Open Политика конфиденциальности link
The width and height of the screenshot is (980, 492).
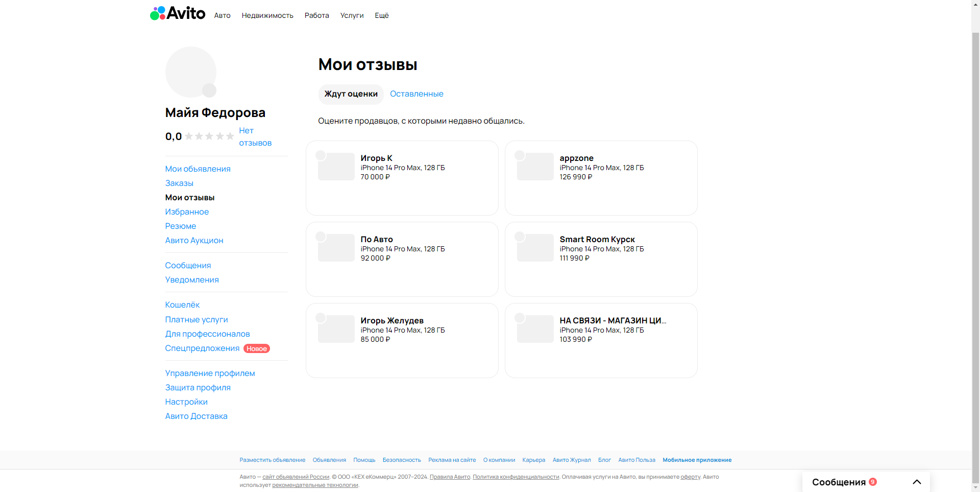(516, 477)
